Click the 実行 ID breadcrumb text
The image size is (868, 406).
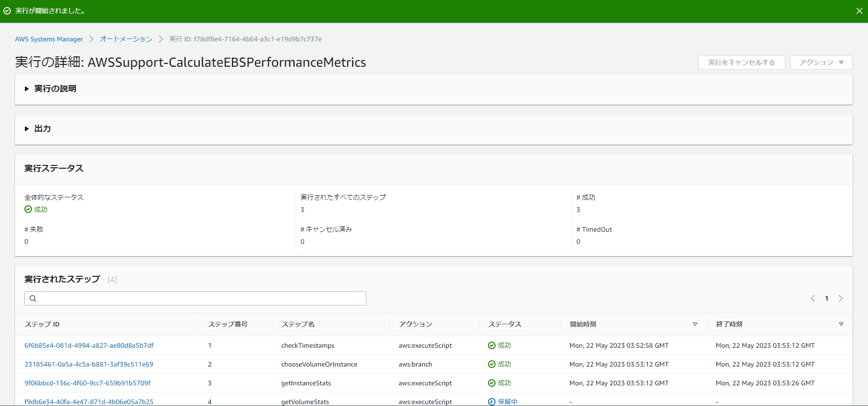click(x=246, y=39)
